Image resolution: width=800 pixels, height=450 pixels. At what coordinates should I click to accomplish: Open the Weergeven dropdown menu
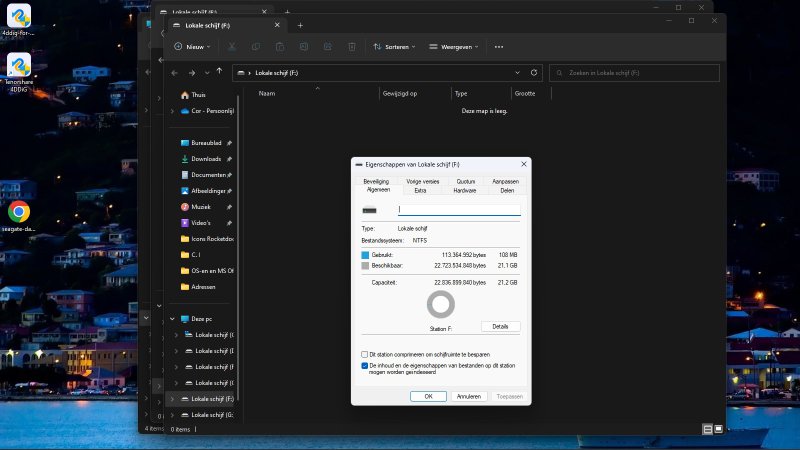453,46
